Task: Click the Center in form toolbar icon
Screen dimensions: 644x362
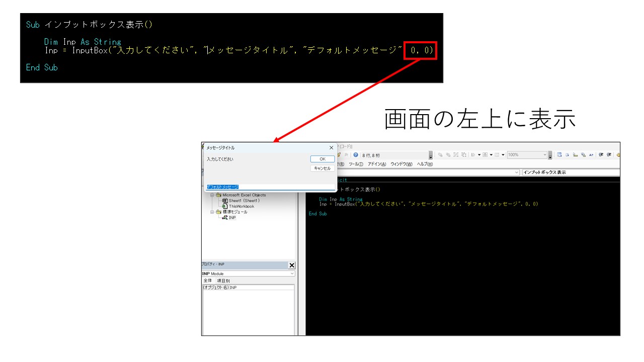Action: 485,155
